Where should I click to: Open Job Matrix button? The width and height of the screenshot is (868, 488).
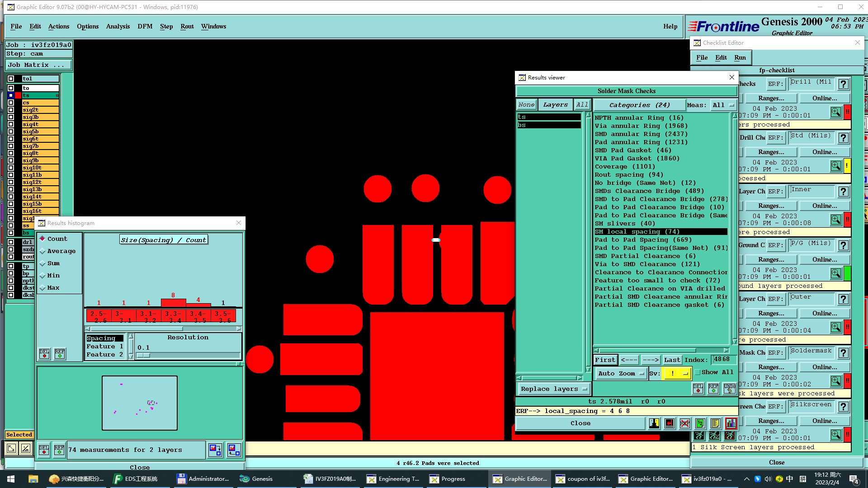[x=38, y=65]
